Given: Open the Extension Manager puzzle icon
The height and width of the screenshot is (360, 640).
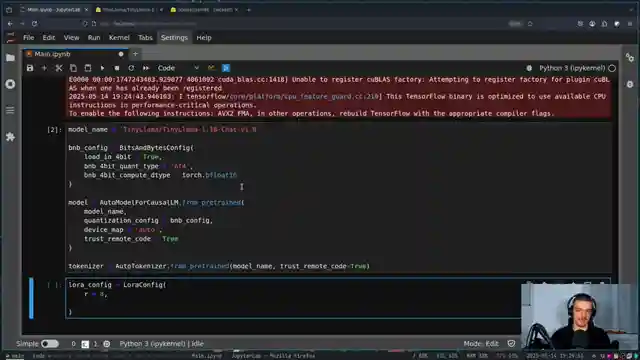Looking at the screenshot, I should (10, 137).
